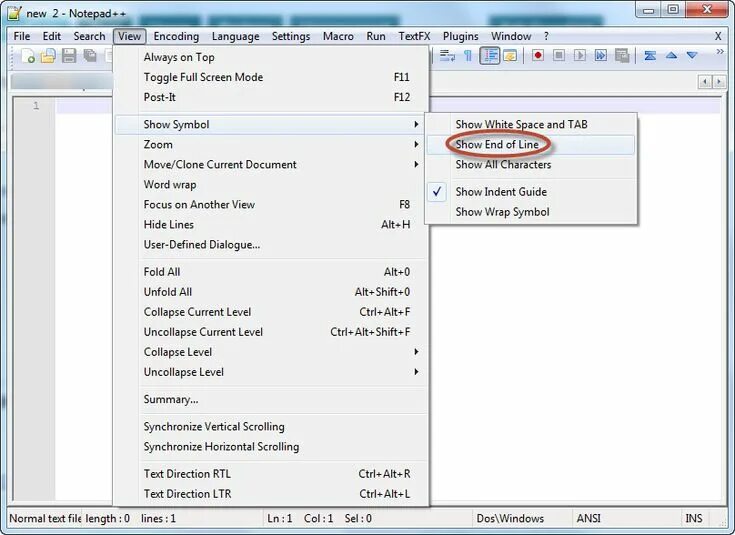Toggle Show Wrap Symbol option
735x535 pixels.
pyautogui.click(x=531, y=212)
